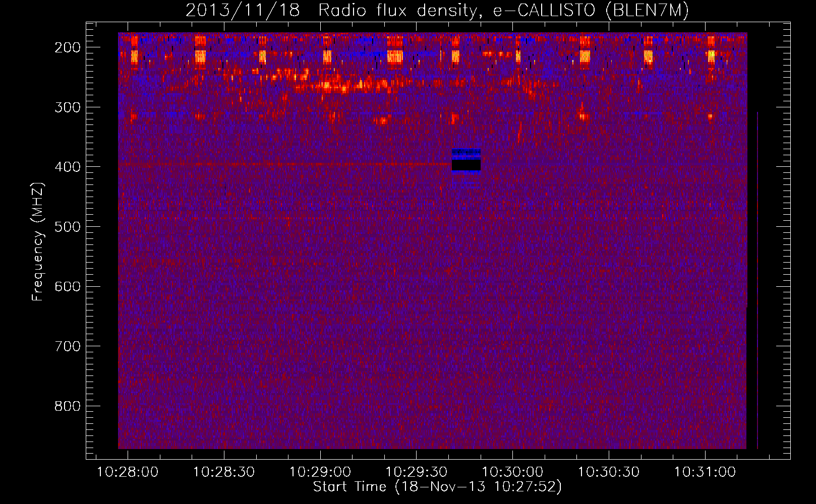This screenshot has height=504, width=816.
Task: Click the 10:31:00 time tick label
Action: 705,472
